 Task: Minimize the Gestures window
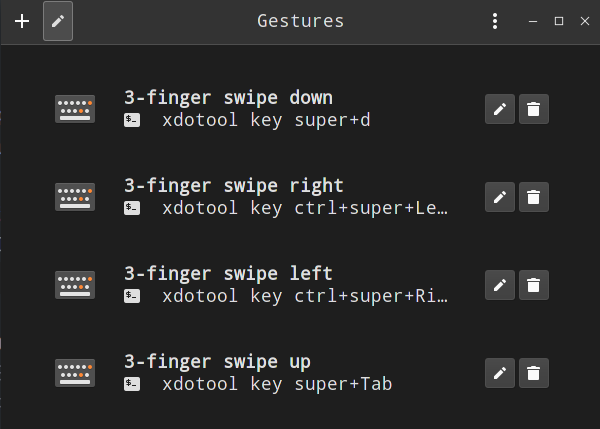[534, 21]
